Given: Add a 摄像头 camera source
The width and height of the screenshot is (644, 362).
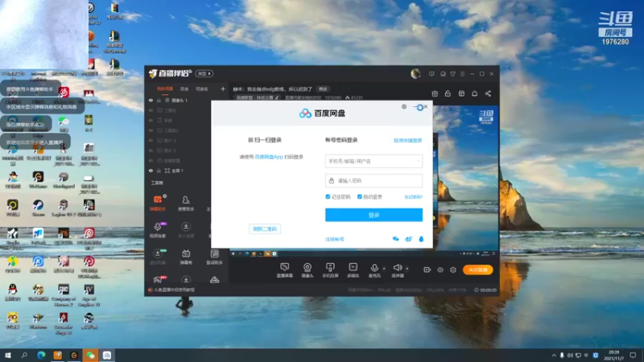Looking at the screenshot, I should [x=308, y=270].
